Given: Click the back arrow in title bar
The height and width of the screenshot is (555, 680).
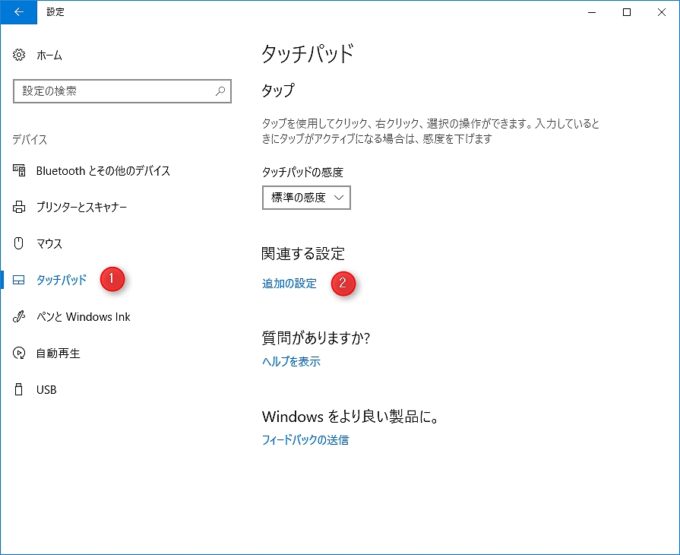Looking at the screenshot, I should tap(18, 12).
